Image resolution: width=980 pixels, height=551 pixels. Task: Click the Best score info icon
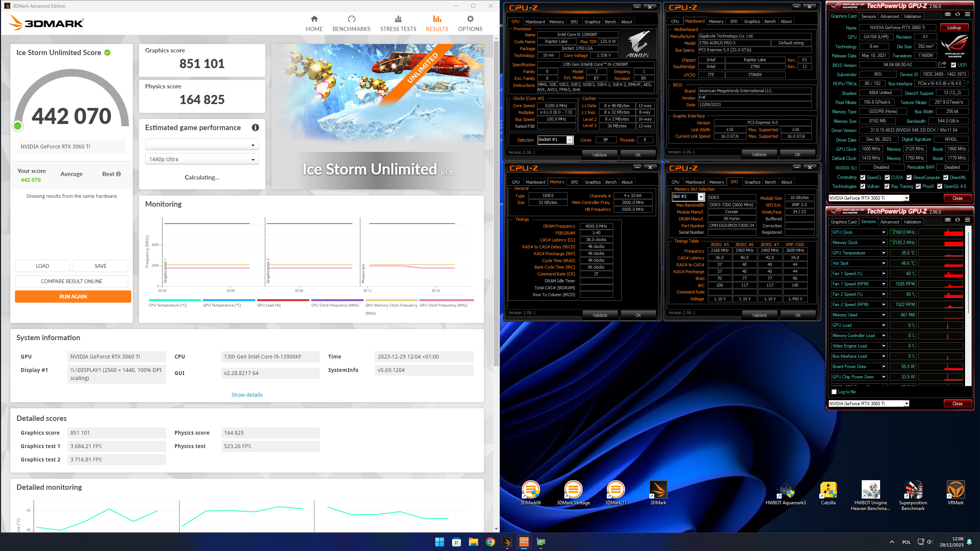pyautogui.click(x=118, y=174)
